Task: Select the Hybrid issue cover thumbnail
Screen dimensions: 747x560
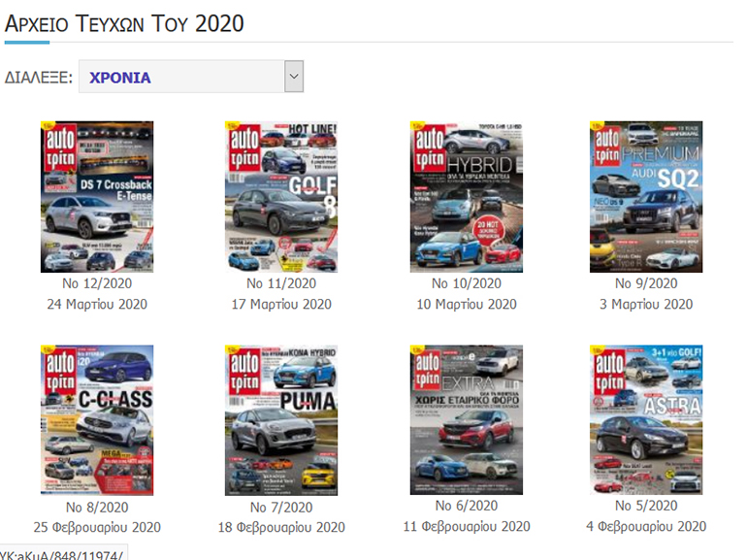Action: point(466,197)
